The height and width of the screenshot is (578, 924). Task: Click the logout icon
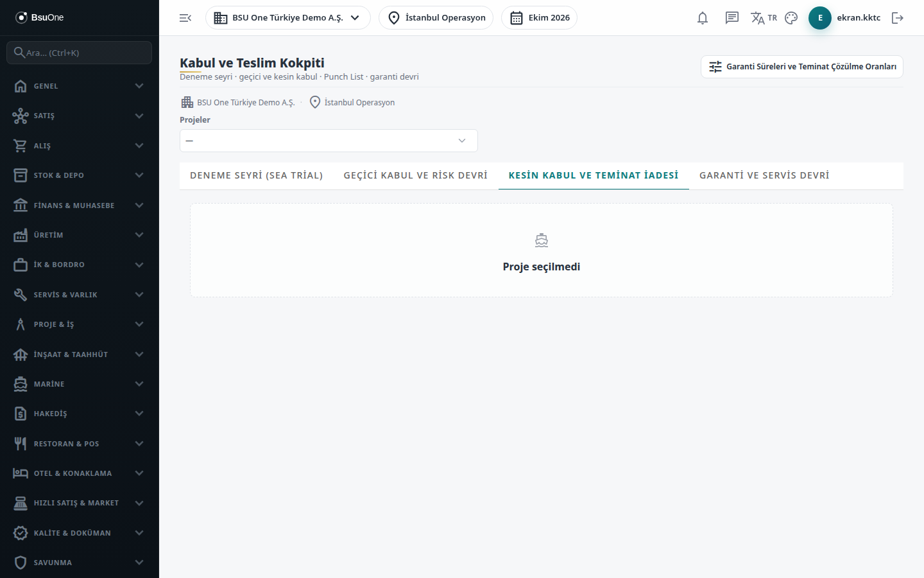(898, 18)
